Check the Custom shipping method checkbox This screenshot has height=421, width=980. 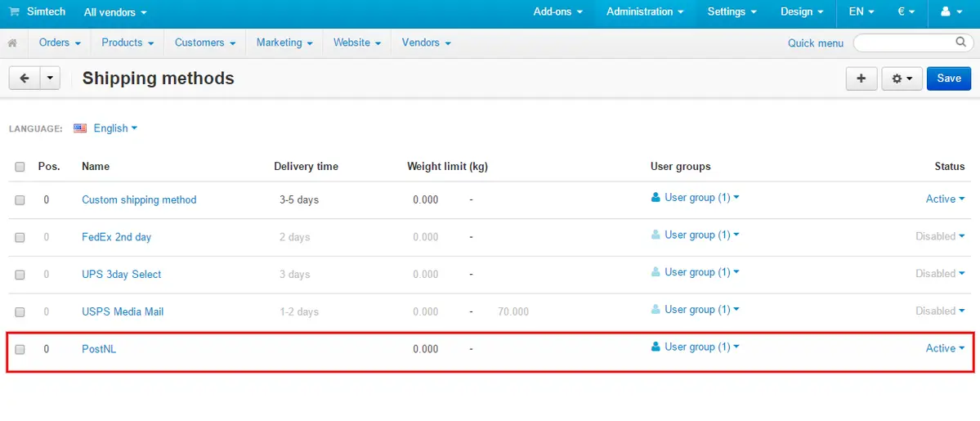click(x=20, y=200)
